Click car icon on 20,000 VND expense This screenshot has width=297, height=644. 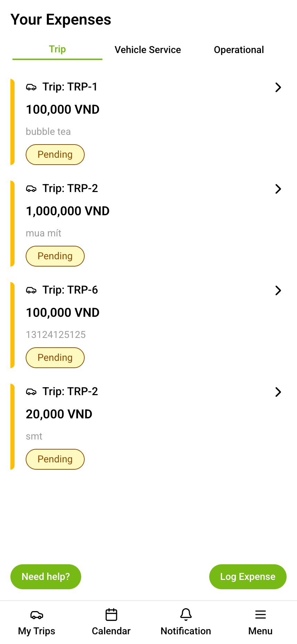[31, 392]
